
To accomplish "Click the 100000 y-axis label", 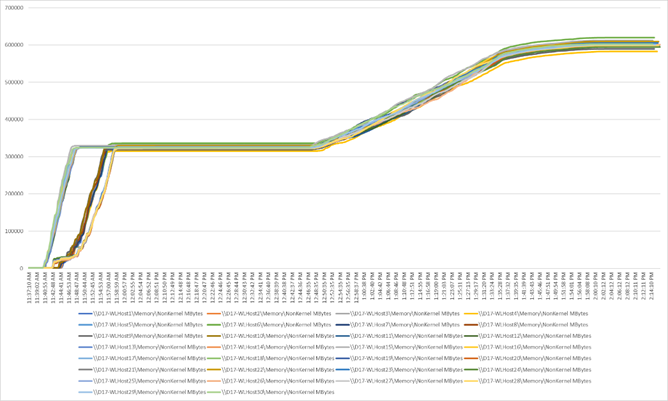I will pyautogui.click(x=14, y=231).
